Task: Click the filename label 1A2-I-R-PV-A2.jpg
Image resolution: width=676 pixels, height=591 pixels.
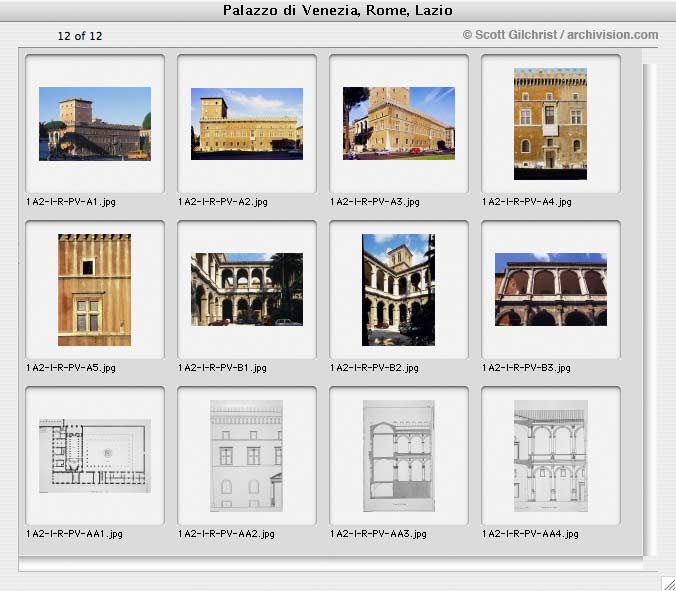Action: pos(222,202)
